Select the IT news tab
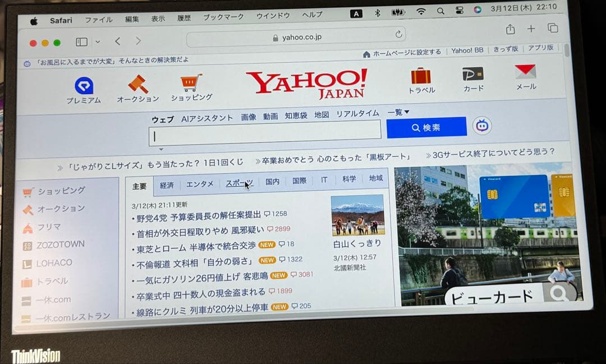The width and height of the screenshot is (606, 364). click(x=324, y=179)
